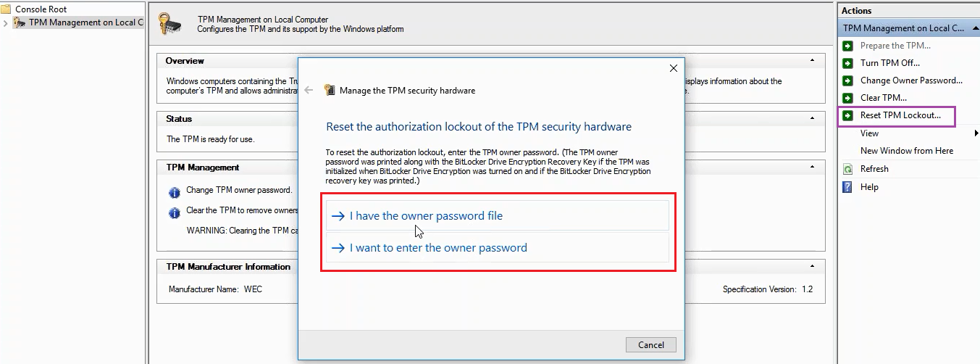Click info icon beside Change TPM owner password
Screen dimensions: 980x364
coord(174,193)
